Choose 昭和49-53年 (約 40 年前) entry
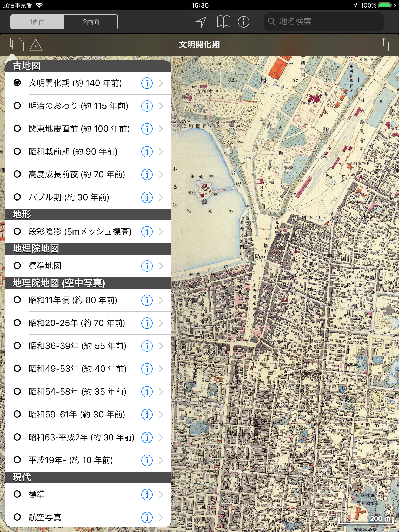 coord(88,369)
